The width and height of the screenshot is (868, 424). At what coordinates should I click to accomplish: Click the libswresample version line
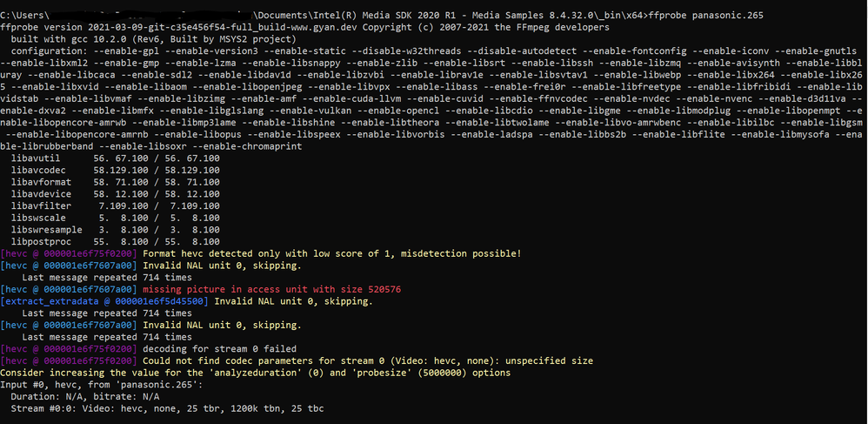(115, 230)
